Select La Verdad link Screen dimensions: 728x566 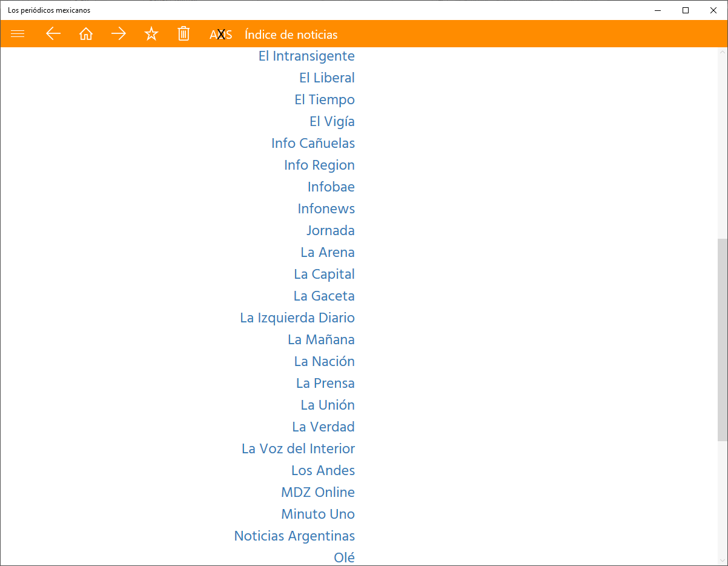323,427
